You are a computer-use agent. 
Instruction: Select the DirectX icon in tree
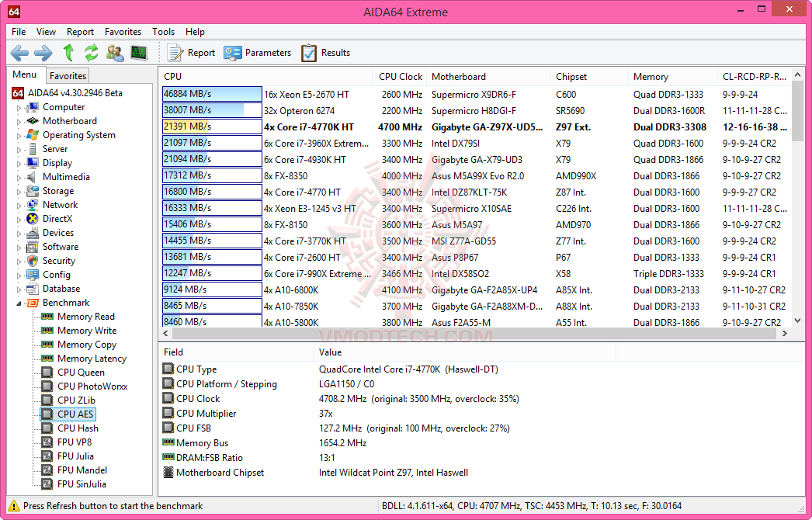click(x=32, y=219)
